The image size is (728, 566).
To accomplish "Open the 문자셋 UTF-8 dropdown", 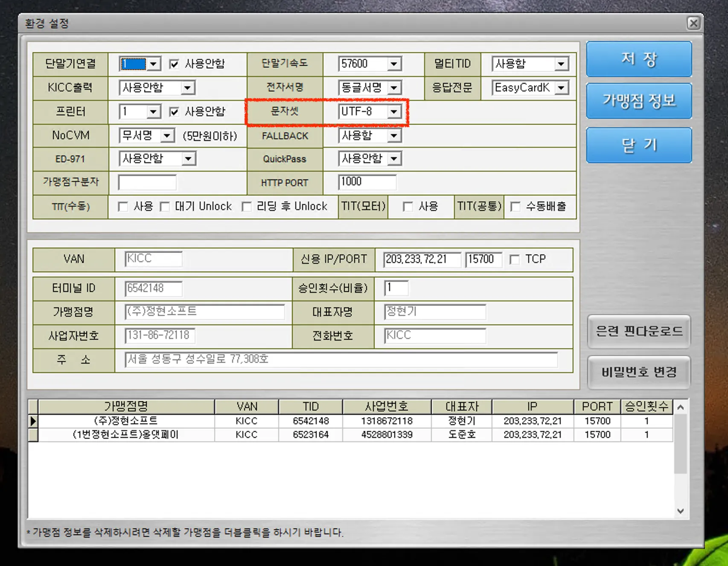I will [394, 112].
